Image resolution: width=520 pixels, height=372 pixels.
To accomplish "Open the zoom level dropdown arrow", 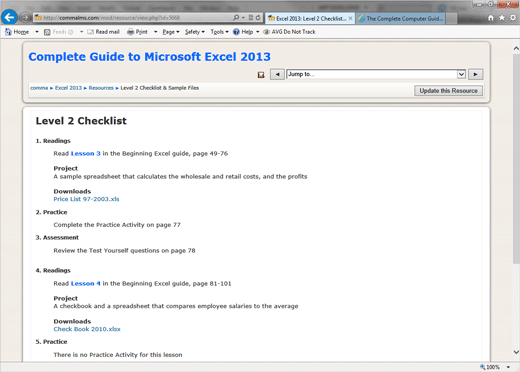I will (x=508, y=367).
